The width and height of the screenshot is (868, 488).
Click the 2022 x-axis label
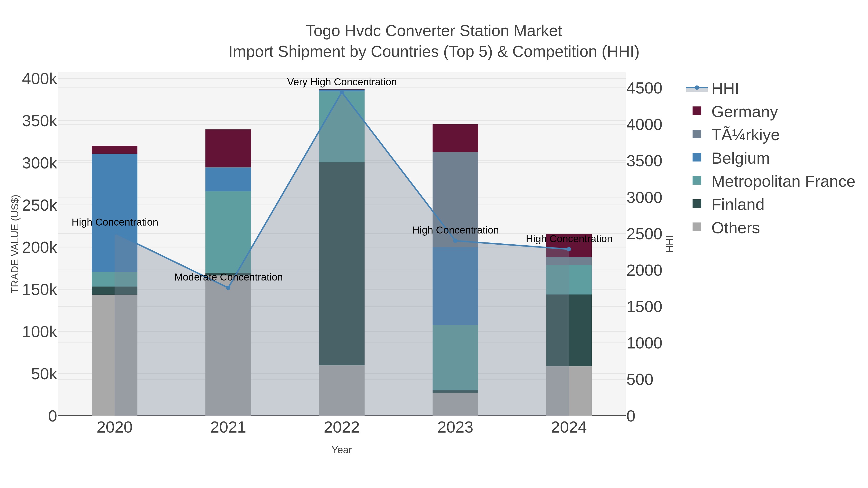(x=342, y=428)
